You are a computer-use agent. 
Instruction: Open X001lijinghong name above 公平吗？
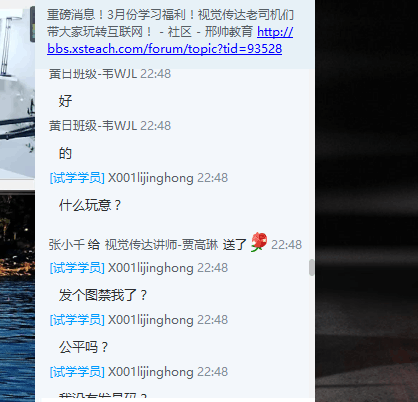[x=151, y=320]
